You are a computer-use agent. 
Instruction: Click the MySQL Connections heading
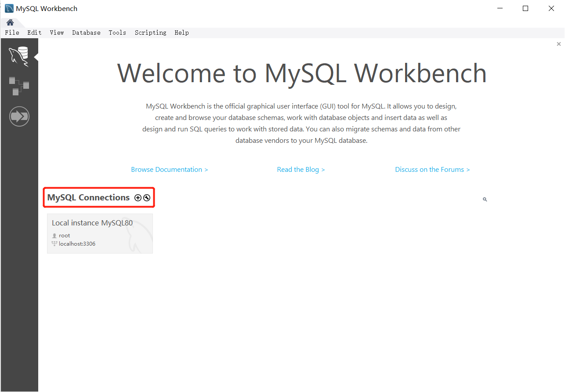(x=88, y=198)
